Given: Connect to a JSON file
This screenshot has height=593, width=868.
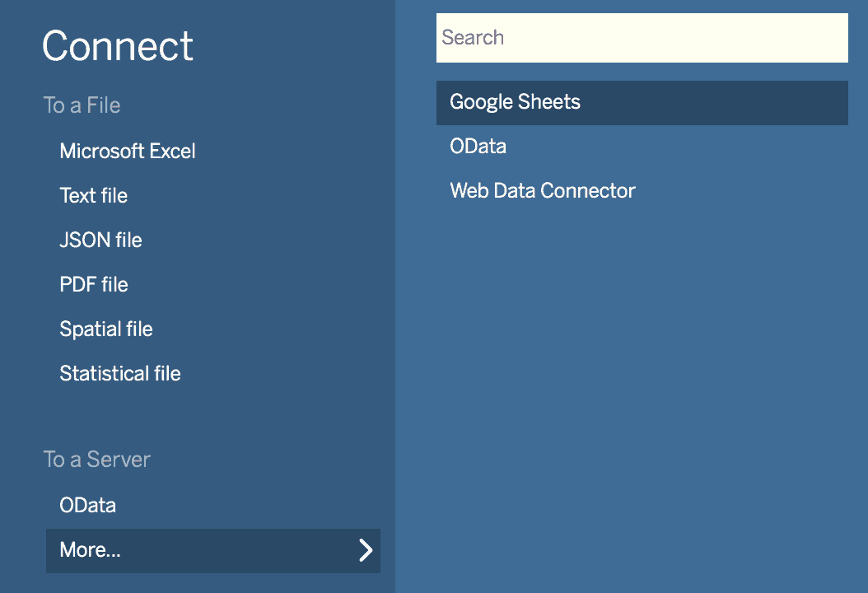Looking at the screenshot, I should [x=100, y=240].
